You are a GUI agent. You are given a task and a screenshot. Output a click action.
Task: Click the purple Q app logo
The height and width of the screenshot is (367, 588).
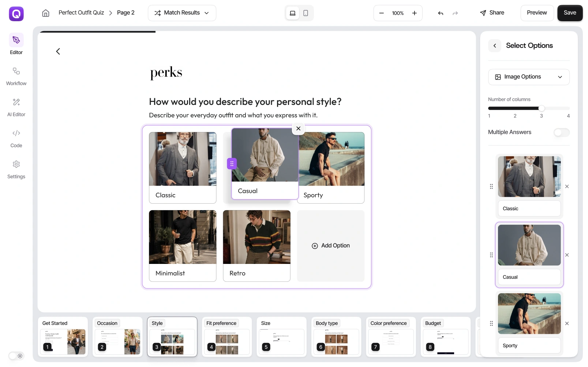(16, 14)
